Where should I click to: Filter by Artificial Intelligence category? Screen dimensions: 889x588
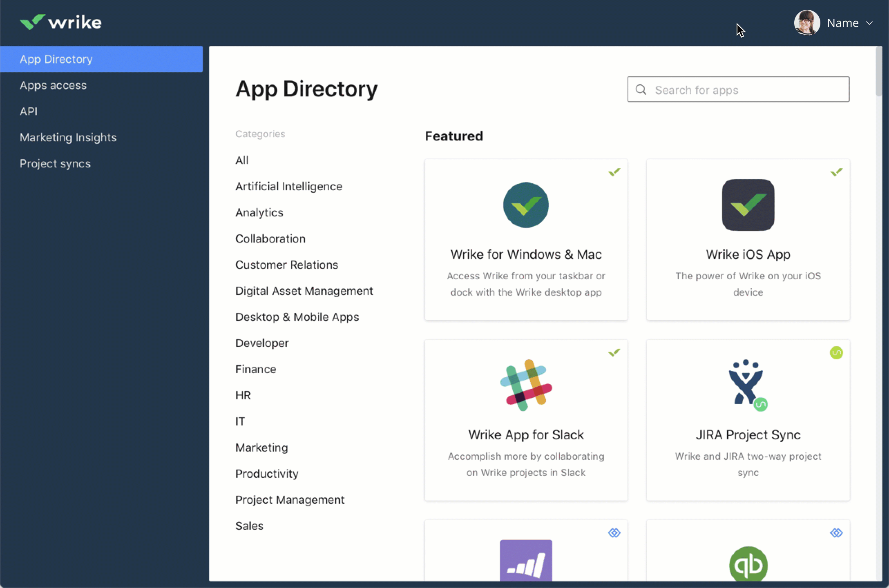[289, 186]
